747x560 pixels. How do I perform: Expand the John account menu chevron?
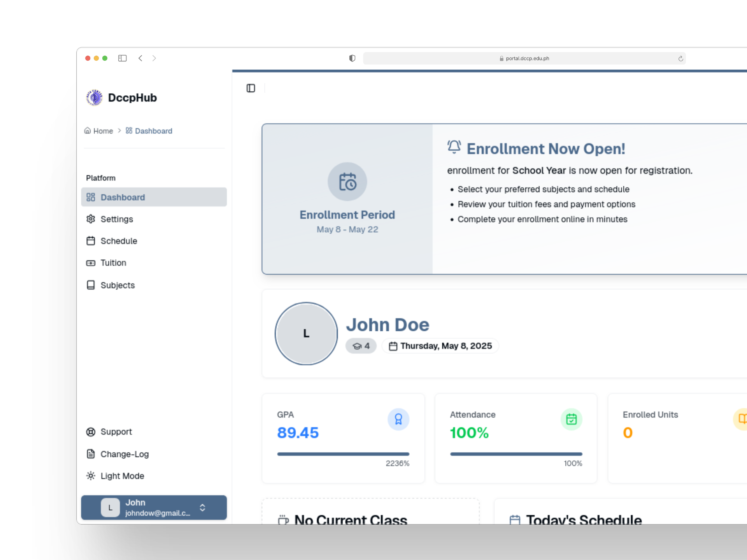point(202,507)
